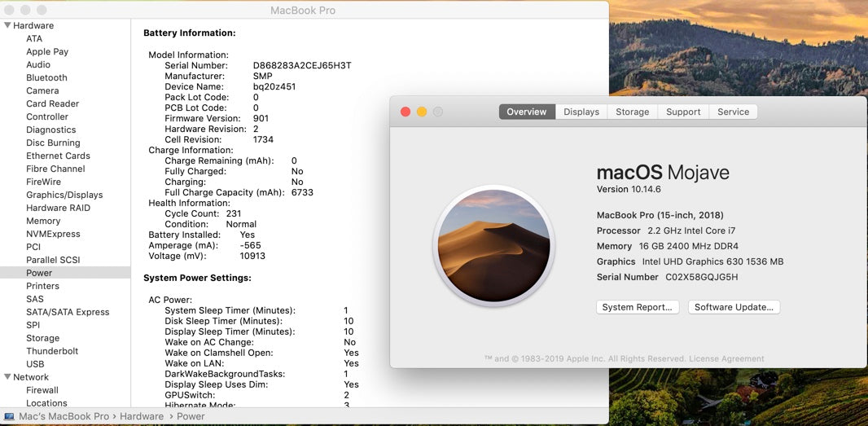The width and height of the screenshot is (868, 426).
Task: Click Voltage value 10913
Action: click(x=252, y=256)
